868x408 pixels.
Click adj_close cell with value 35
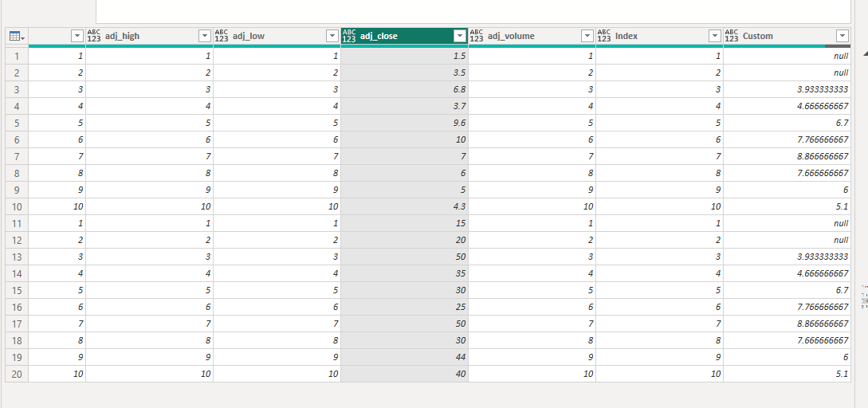pos(405,273)
